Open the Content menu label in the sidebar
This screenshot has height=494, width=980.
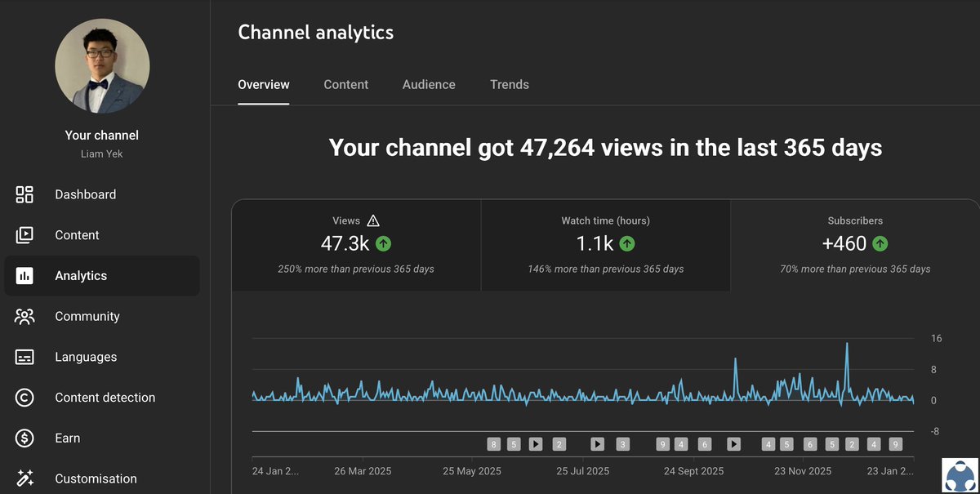[x=77, y=235]
